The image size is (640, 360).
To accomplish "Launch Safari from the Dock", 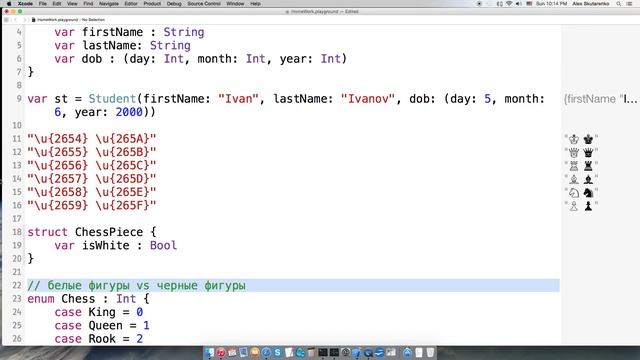I will tap(266, 353).
